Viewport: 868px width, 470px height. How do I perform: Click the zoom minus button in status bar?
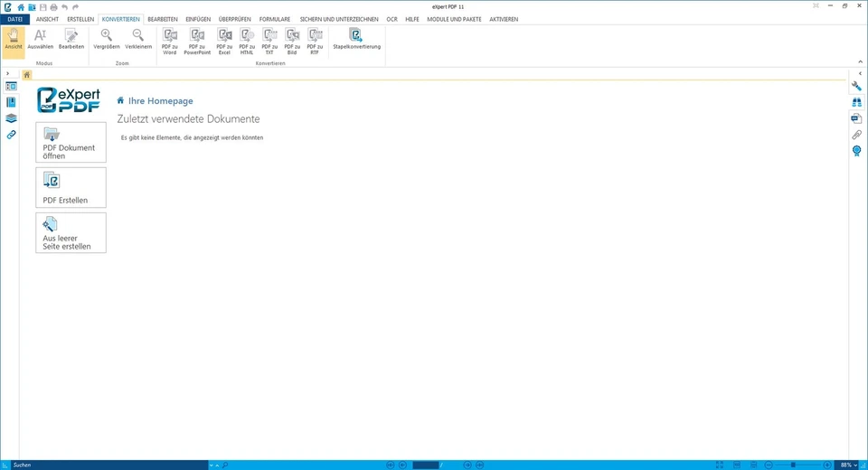769,465
